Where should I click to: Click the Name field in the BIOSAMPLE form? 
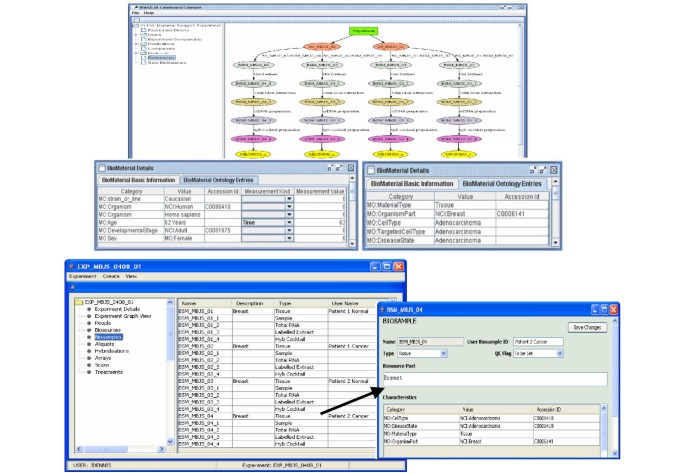point(430,342)
